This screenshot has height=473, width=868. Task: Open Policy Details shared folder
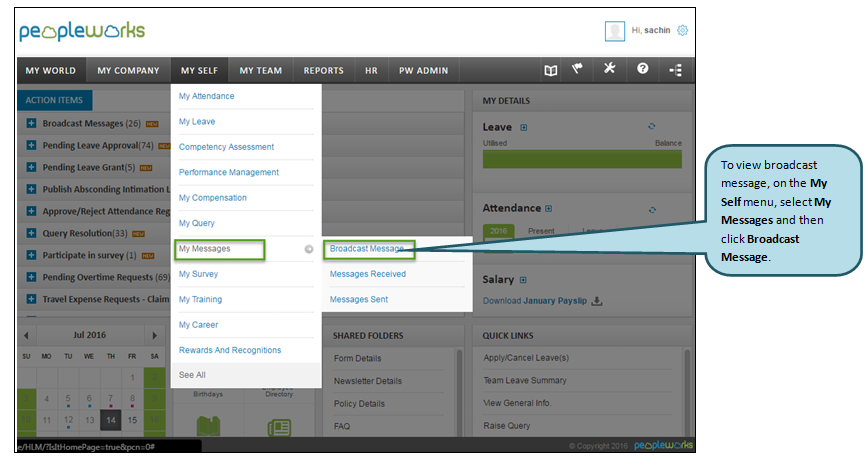click(x=359, y=404)
